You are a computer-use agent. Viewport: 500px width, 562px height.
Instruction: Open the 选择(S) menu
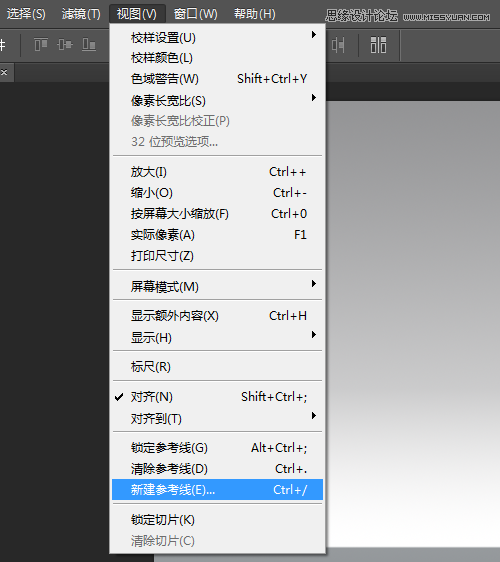tap(26, 14)
